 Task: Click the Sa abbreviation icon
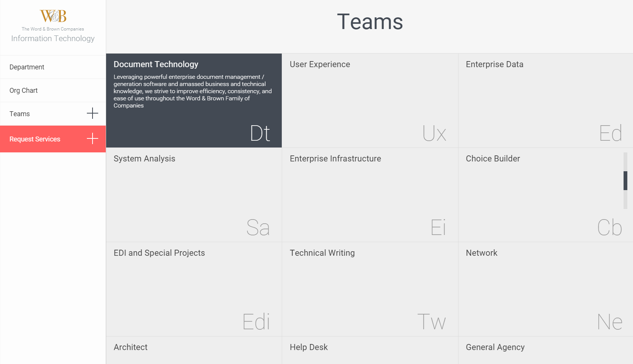tap(258, 227)
